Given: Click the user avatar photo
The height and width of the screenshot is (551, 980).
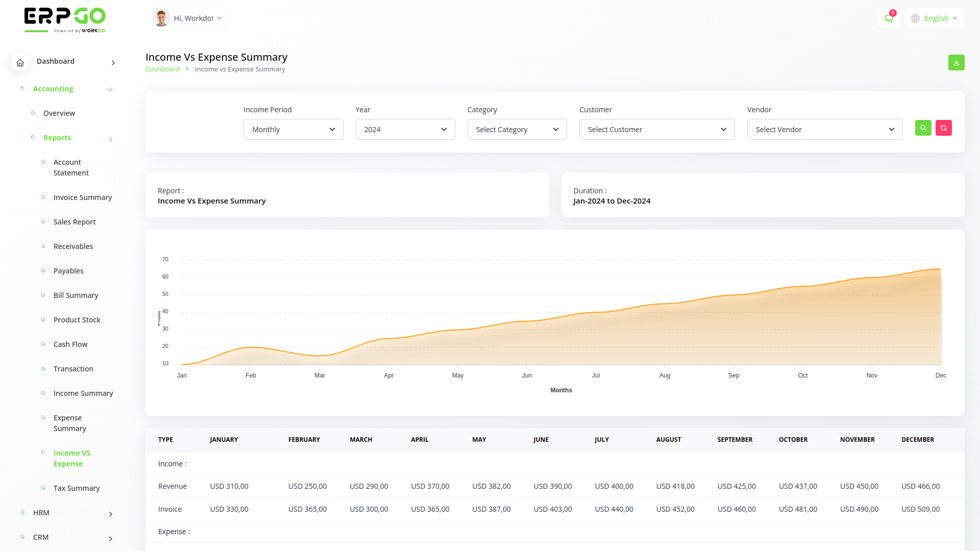Looking at the screenshot, I should point(161,17).
